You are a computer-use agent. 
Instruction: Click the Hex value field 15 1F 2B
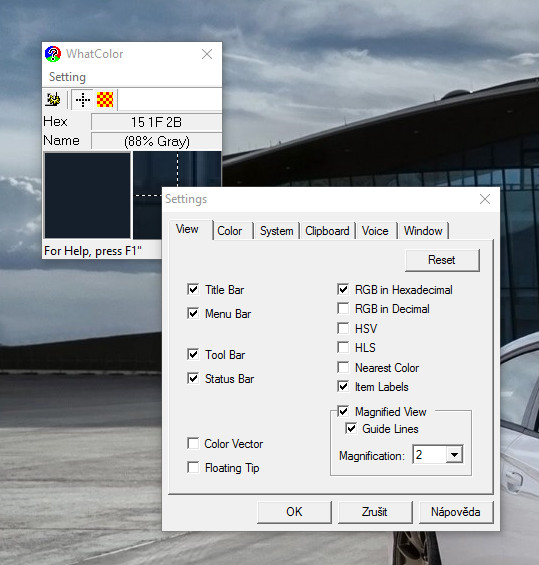[x=156, y=122]
